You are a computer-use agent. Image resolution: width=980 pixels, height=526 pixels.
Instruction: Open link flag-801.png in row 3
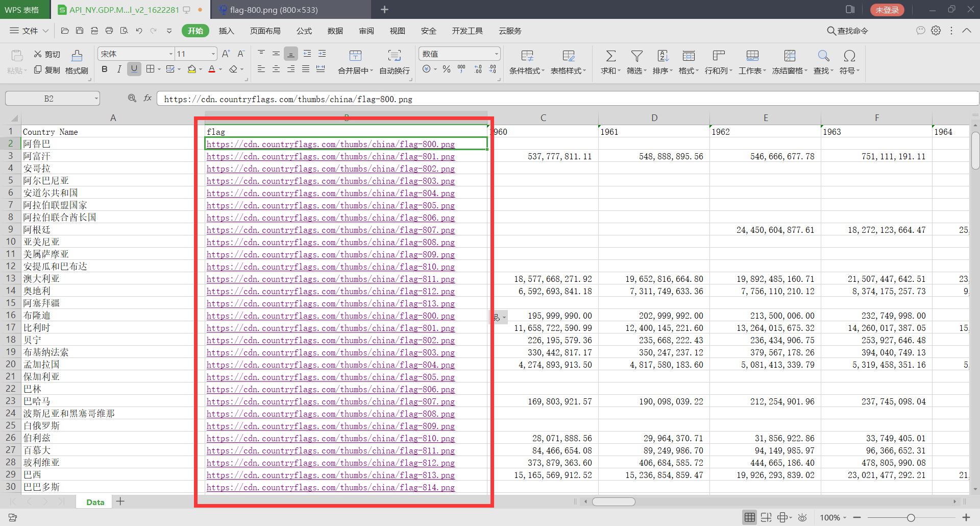click(x=330, y=157)
